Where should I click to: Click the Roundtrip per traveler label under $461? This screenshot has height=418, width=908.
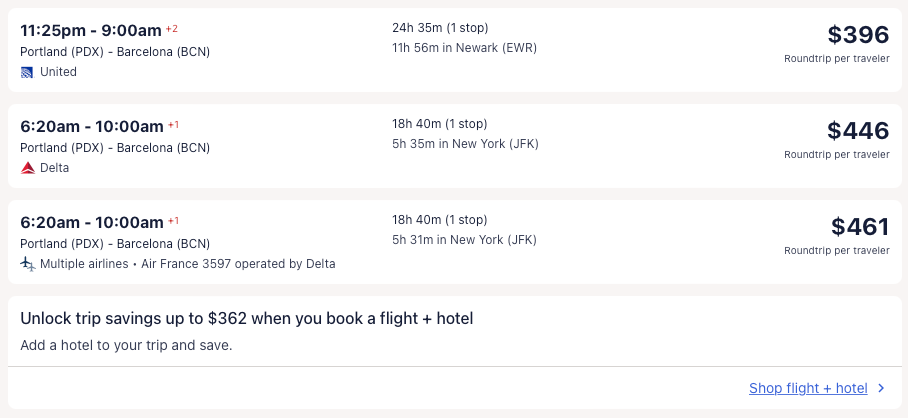coord(836,251)
